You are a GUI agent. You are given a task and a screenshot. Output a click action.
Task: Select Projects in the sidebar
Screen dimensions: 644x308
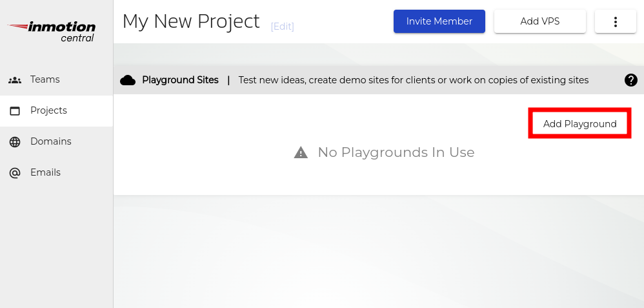48,110
